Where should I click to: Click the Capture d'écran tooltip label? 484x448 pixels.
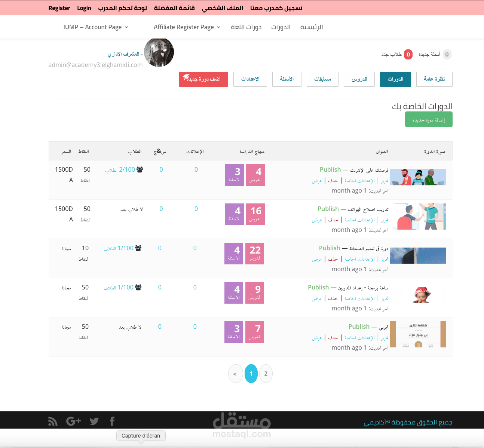pos(141,436)
